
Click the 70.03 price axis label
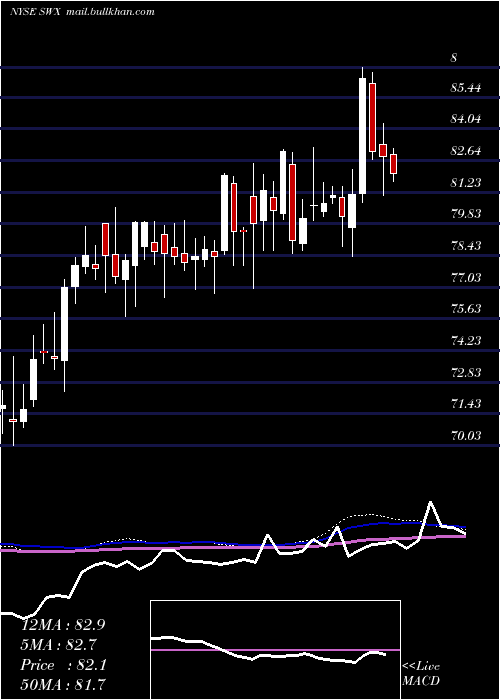pos(466,435)
